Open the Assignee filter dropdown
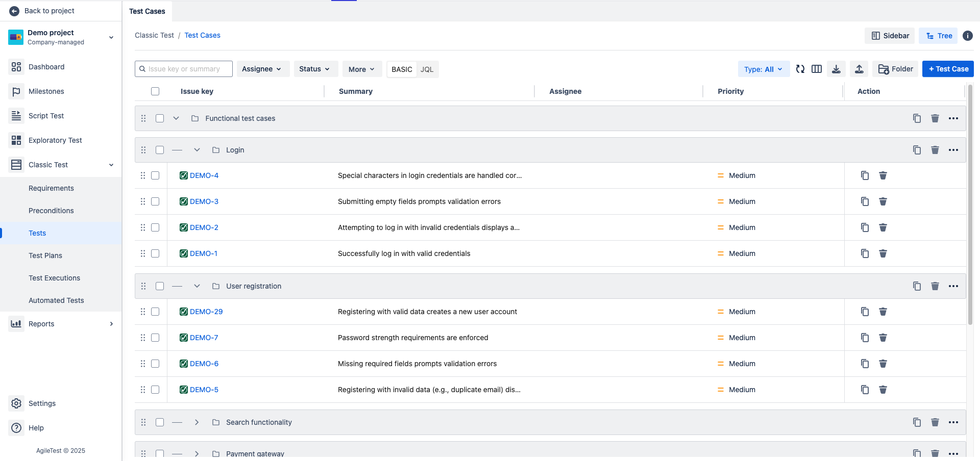Screen dimensions: 980x461 [x=262, y=69]
